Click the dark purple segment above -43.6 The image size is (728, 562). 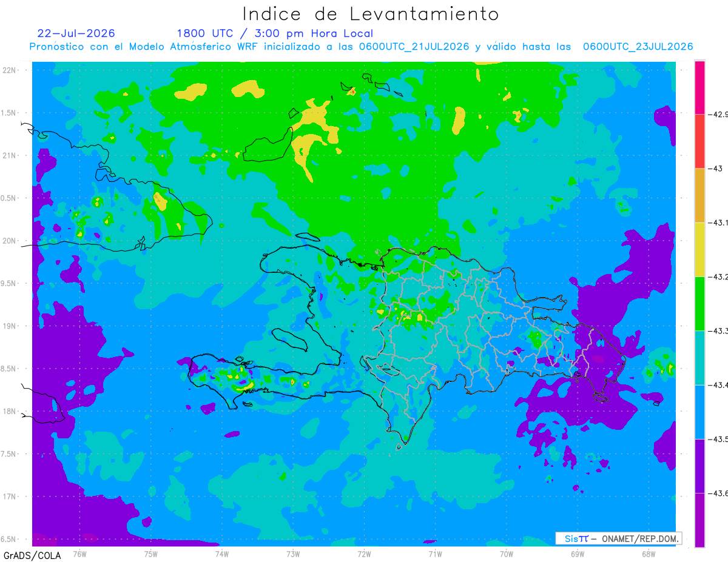699,466
